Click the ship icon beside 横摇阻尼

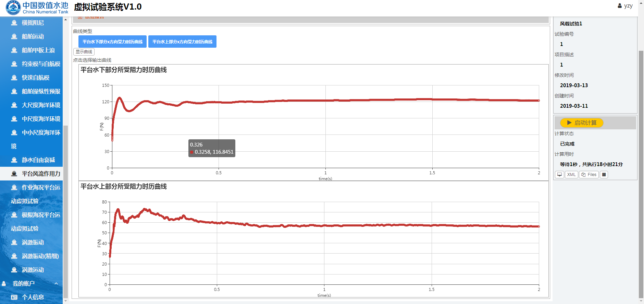pos(14,23)
